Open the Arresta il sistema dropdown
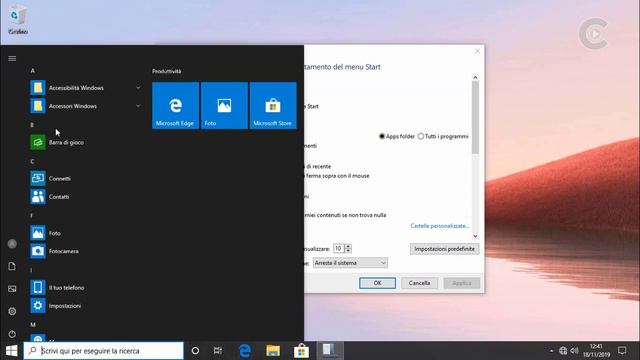Image resolution: width=640 pixels, height=360 pixels. (x=350, y=263)
